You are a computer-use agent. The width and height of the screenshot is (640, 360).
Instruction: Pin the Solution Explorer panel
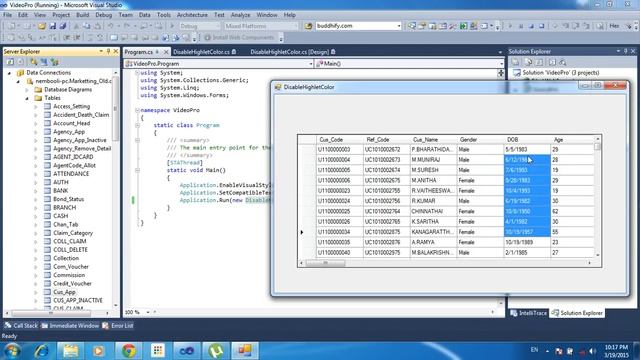coord(625,51)
